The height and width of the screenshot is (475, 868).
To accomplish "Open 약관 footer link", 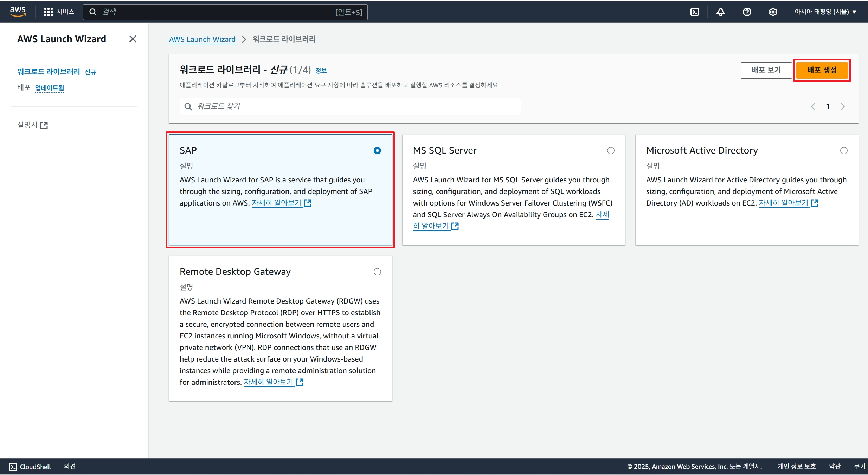I will [835, 466].
